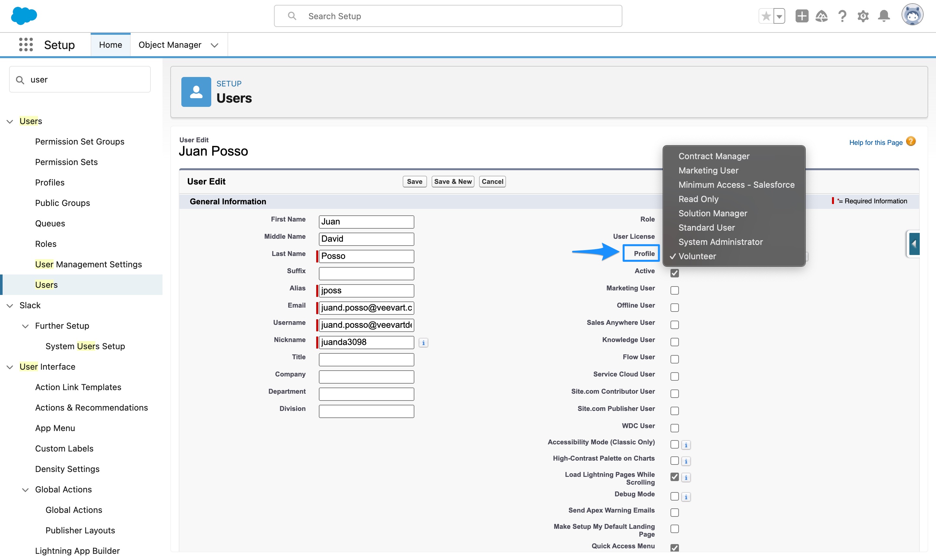Open the notifications bell icon

[x=884, y=16]
